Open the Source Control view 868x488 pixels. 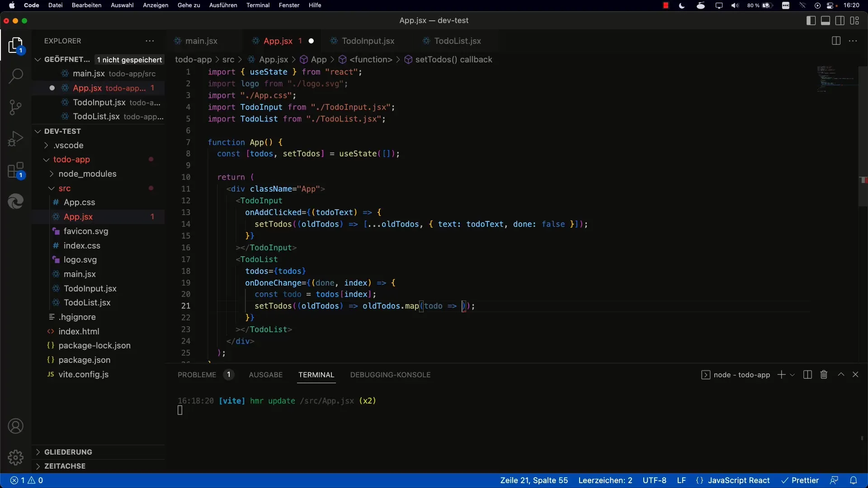tap(15, 107)
